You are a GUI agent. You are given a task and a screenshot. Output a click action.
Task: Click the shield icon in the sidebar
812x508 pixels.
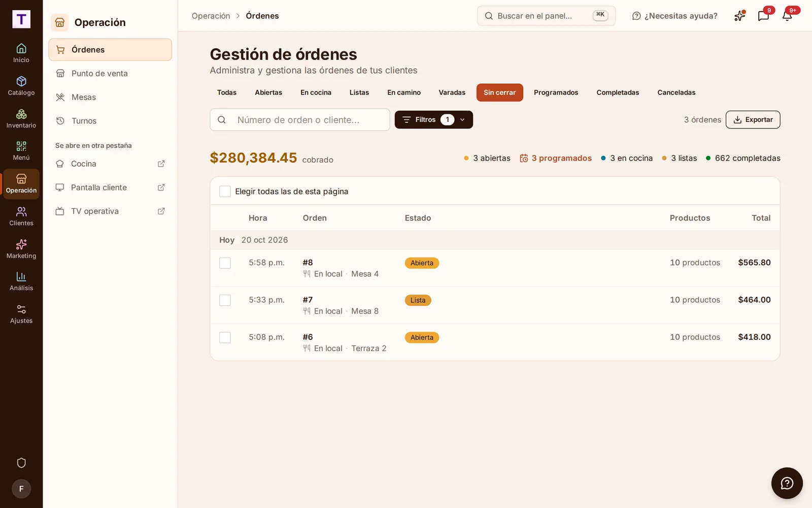21,463
